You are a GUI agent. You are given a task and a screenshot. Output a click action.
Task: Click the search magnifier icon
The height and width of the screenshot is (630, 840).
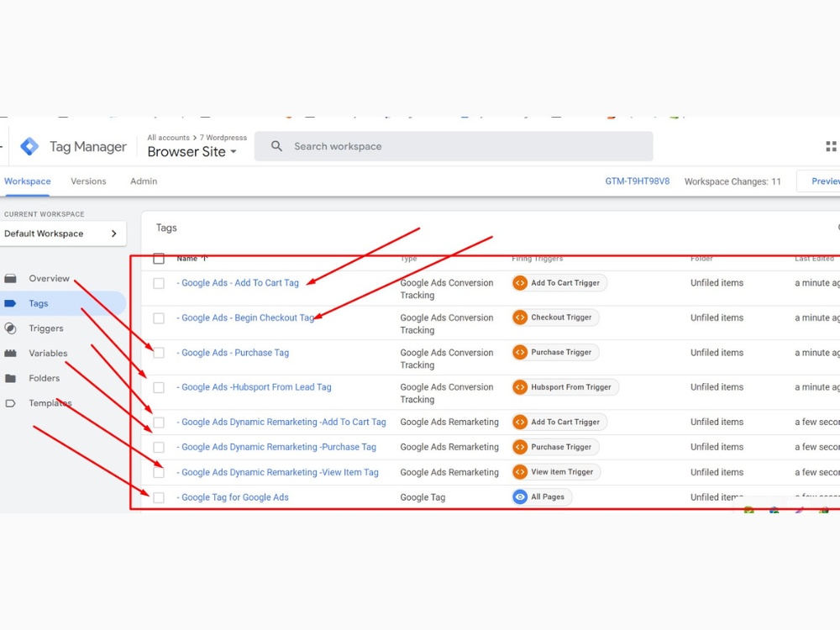[276, 146]
